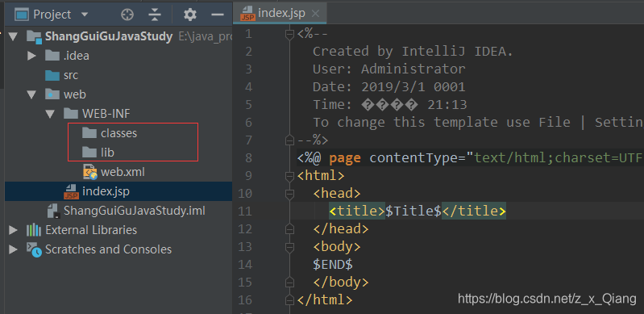Click the $Title$ placeholder text

tap(413, 211)
